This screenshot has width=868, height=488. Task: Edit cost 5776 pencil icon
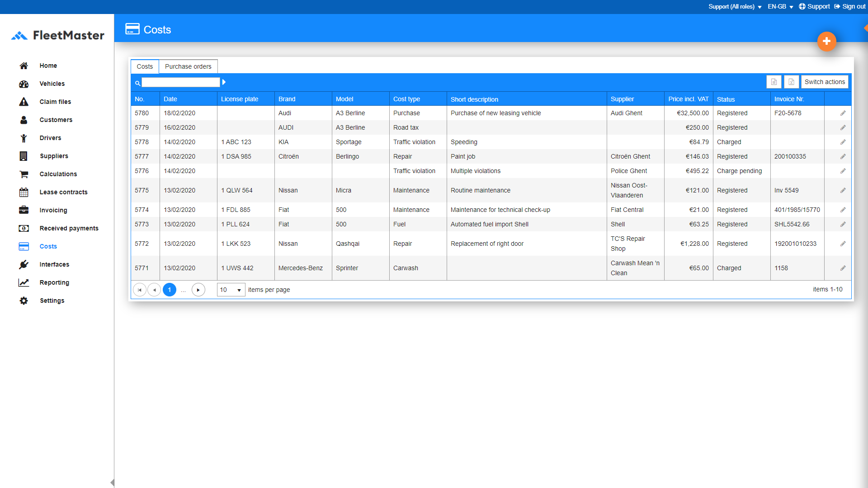tap(843, 171)
